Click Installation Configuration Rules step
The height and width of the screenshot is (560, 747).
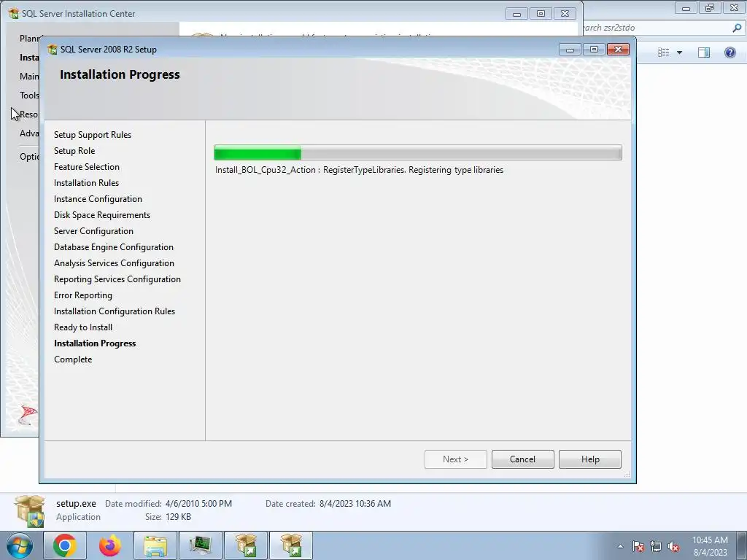115,311
